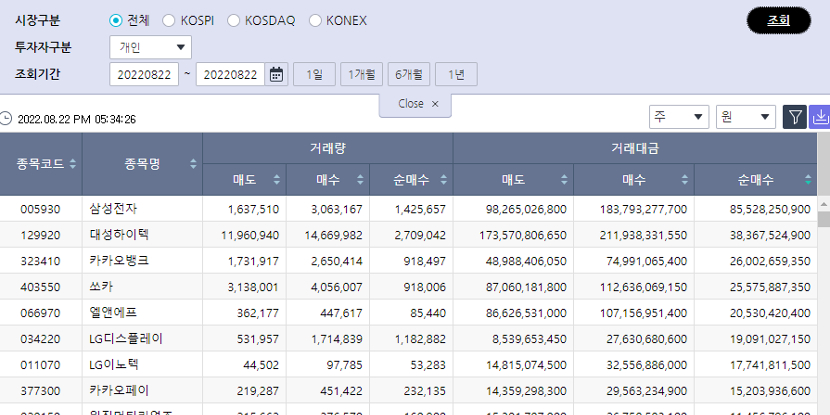
Task: Click the download icon button
Action: 820,118
